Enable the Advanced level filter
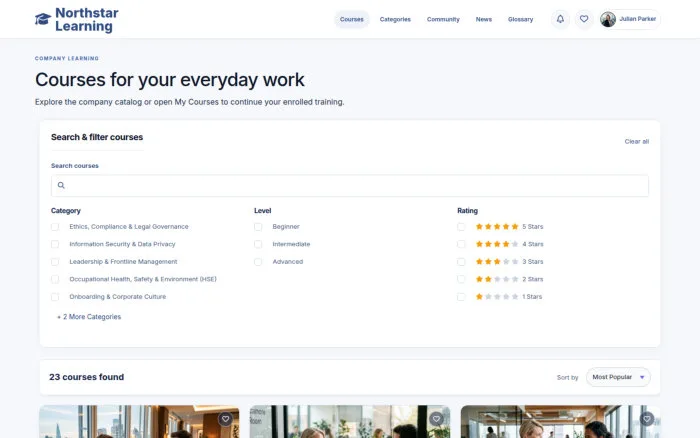 point(258,262)
